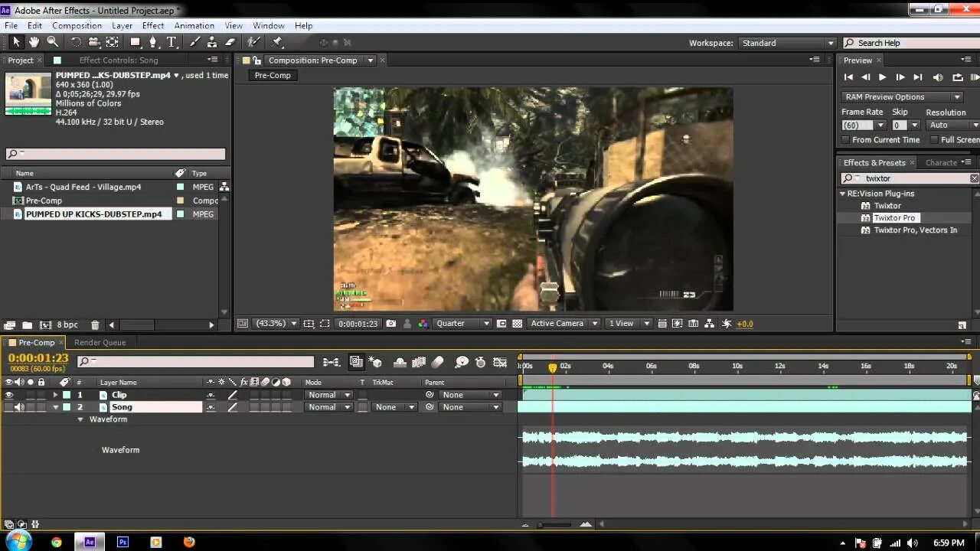This screenshot has height=551, width=980.
Task: Select the Roto Brush tool
Action: (254, 43)
